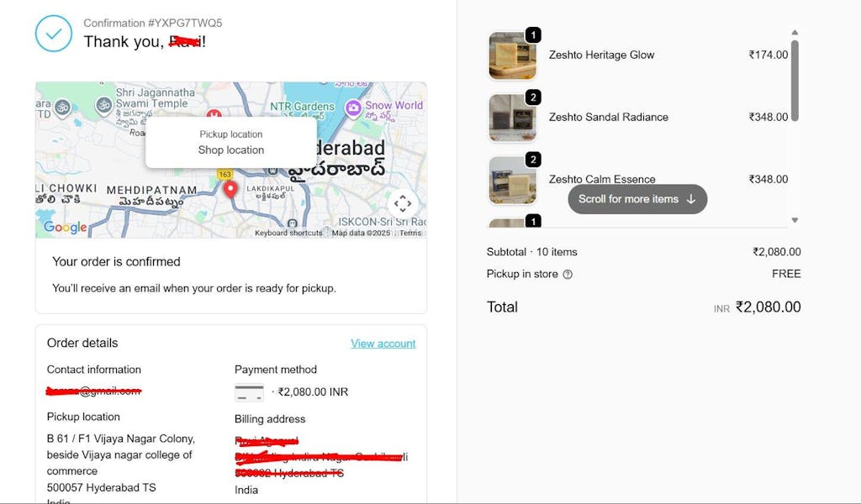Click Shri Jagannatha Swami Temple marker
The height and width of the screenshot is (504, 861).
point(103,105)
